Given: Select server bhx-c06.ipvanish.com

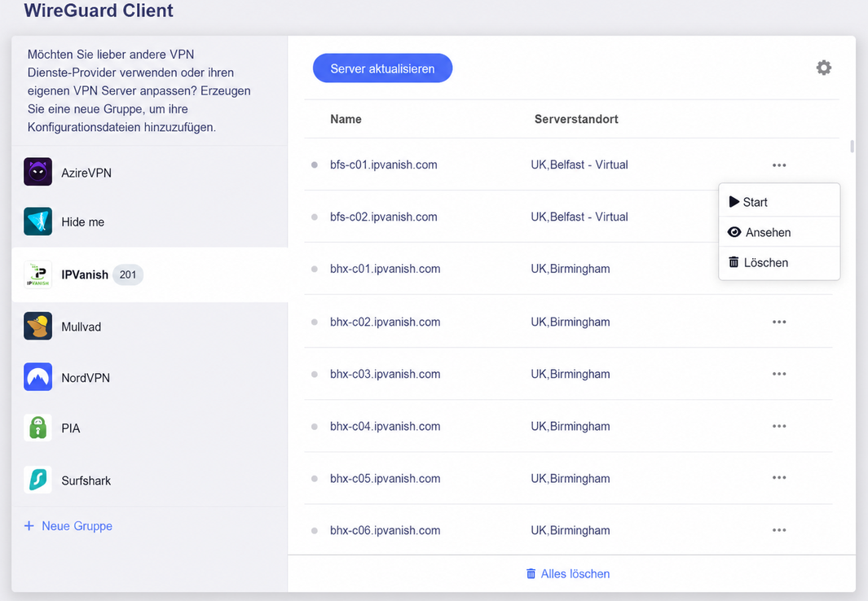Looking at the screenshot, I should point(386,530).
